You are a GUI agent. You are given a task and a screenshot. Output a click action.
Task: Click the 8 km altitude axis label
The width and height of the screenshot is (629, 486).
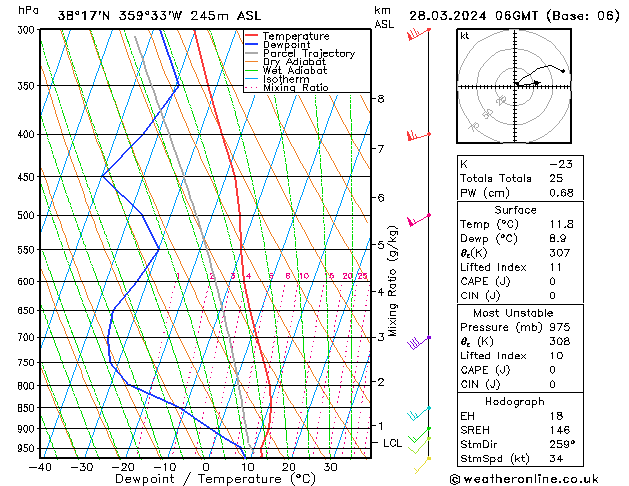pos(381,99)
